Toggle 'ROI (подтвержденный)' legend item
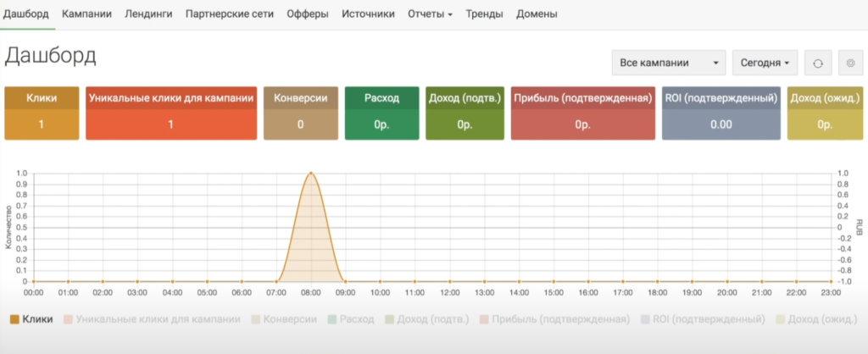The image size is (868, 354). 703,319
